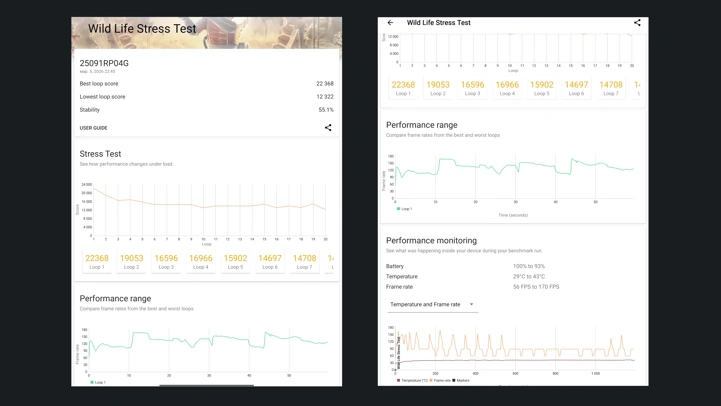Toggle the Markers legend entry
This screenshot has height=406, width=721.
click(461, 380)
